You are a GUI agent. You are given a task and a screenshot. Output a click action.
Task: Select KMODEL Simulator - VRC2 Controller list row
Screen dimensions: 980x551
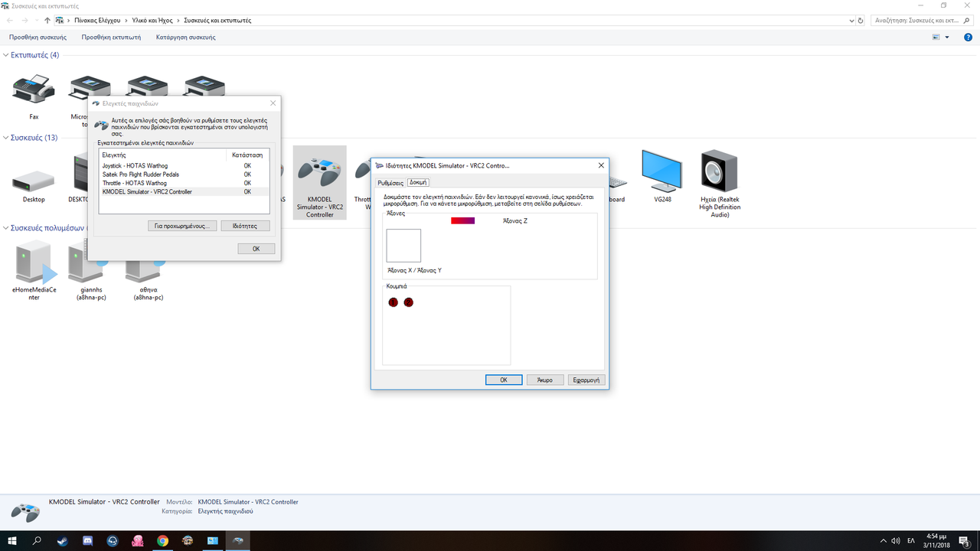(185, 192)
